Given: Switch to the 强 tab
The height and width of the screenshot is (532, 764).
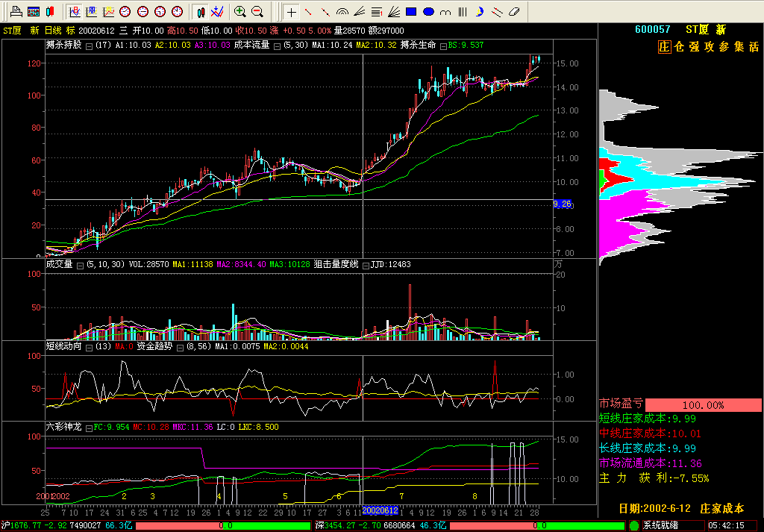Looking at the screenshot, I should click(x=695, y=47).
